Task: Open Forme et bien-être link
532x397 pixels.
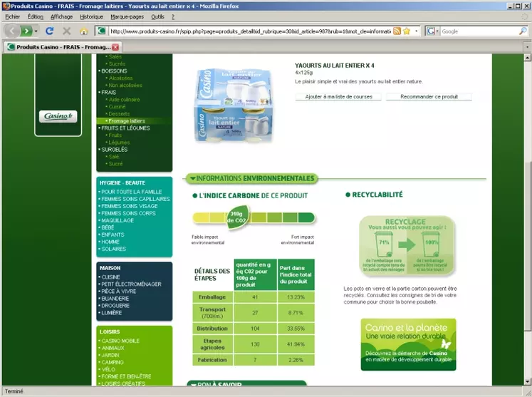Action: (x=126, y=376)
